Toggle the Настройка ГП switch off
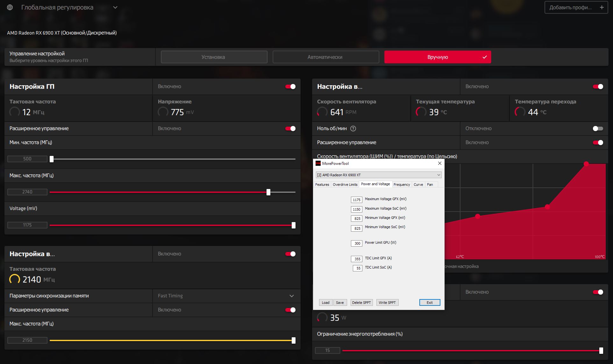 click(x=290, y=87)
